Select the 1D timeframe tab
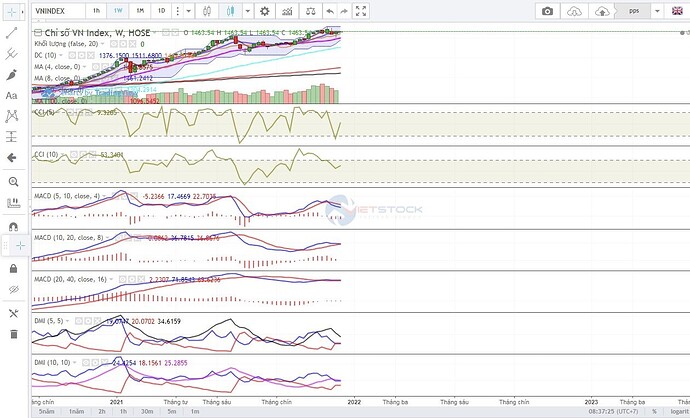Screen dimensions: 690x418 click(161, 11)
